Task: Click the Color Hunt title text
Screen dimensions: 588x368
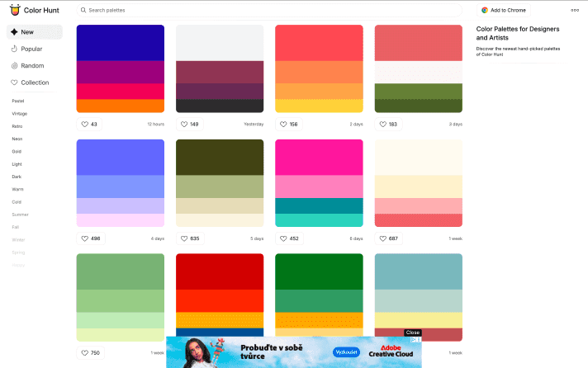Action: click(x=41, y=10)
